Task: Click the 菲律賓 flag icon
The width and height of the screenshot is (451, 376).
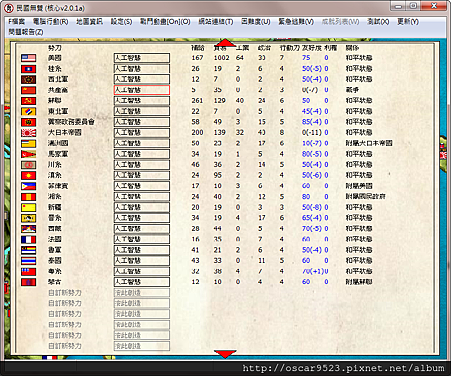Action: (x=28, y=186)
